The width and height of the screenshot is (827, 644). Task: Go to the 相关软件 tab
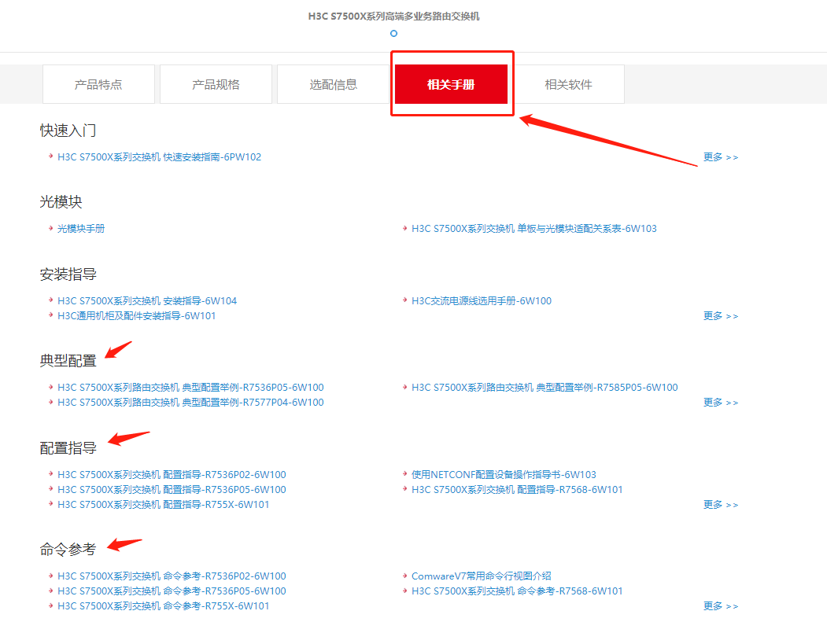(x=569, y=84)
